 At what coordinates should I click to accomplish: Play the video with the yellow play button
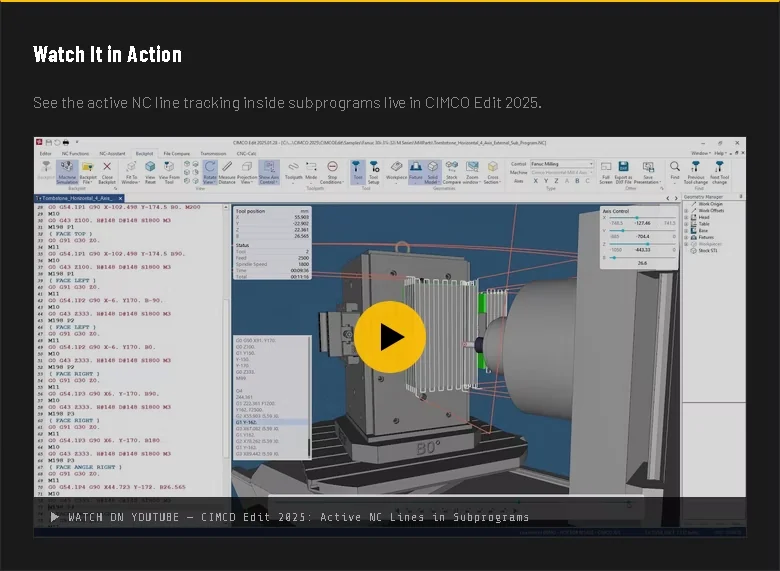pyautogui.click(x=390, y=337)
